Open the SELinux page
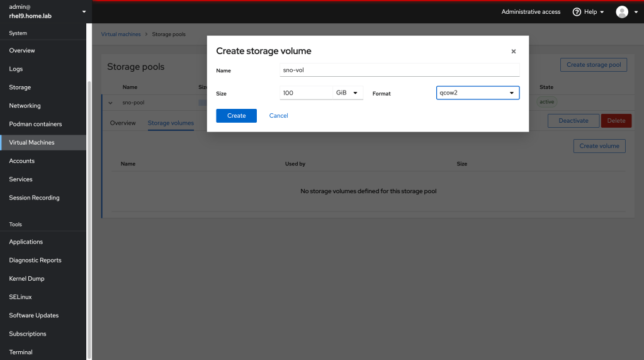Screen dimensions: 644x360 20,297
